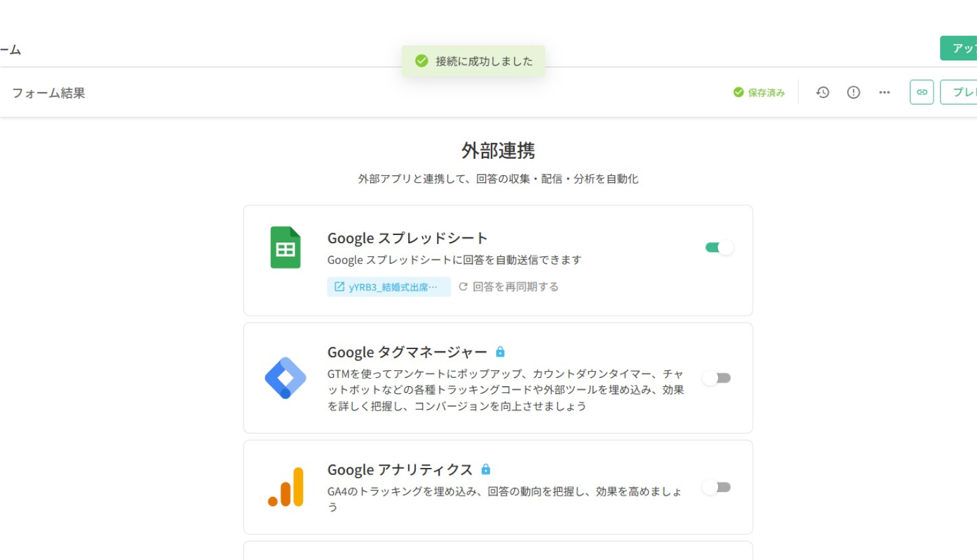Open the three-dots more options menu
Viewport: 977px width, 560px height.
884,93
